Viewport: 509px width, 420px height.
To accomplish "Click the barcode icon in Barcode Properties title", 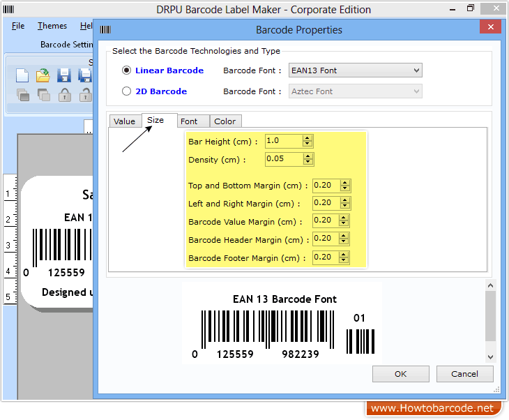I will coord(105,30).
